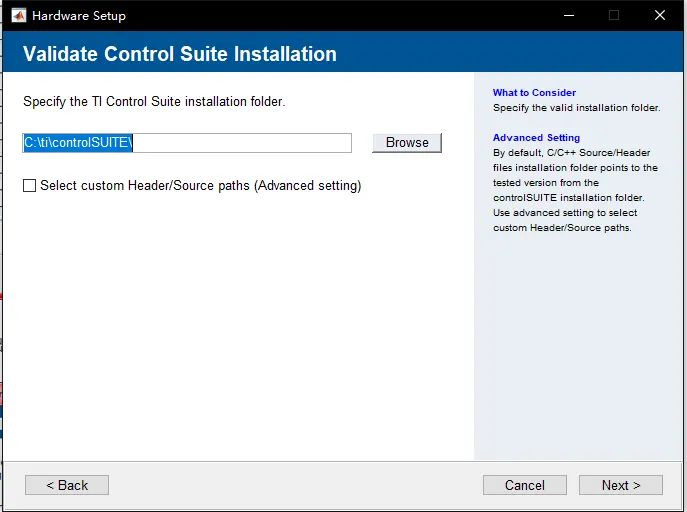Close the Hardware Setup window
687x512 pixels.
pos(660,15)
